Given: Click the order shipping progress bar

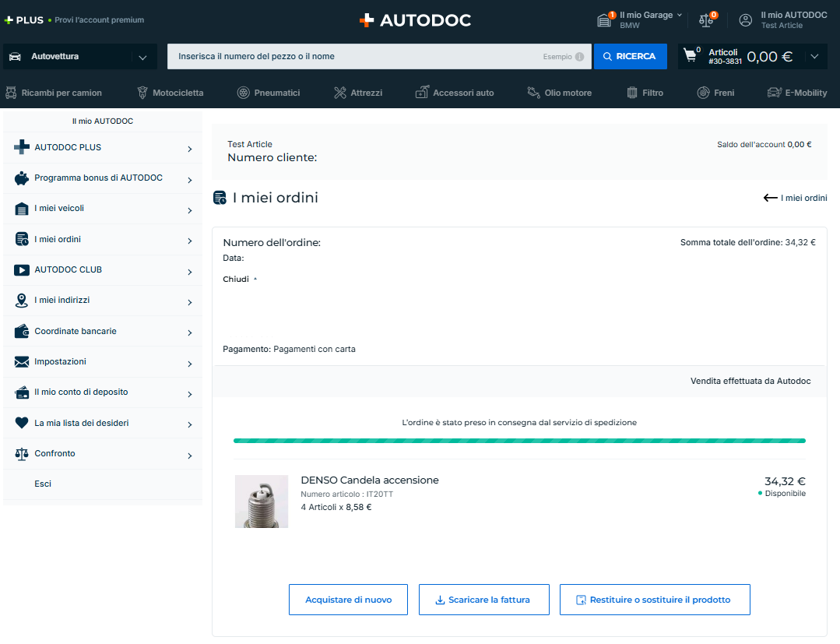Looking at the screenshot, I should tap(519, 441).
